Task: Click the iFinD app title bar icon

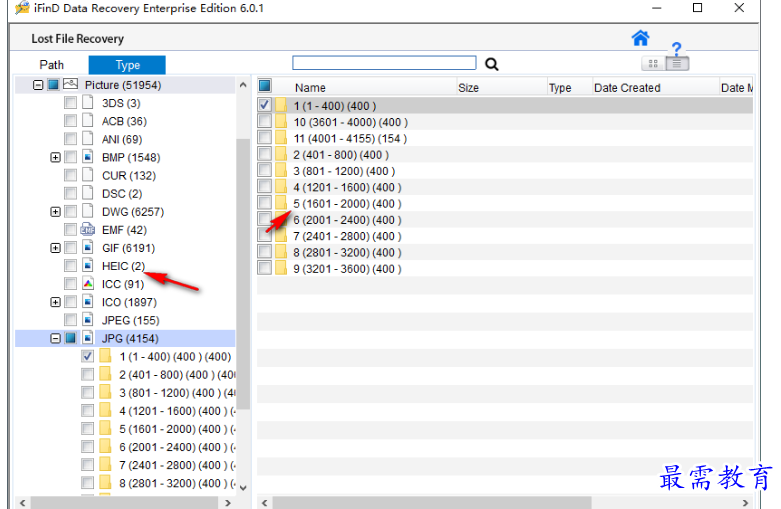Action: coord(22,8)
